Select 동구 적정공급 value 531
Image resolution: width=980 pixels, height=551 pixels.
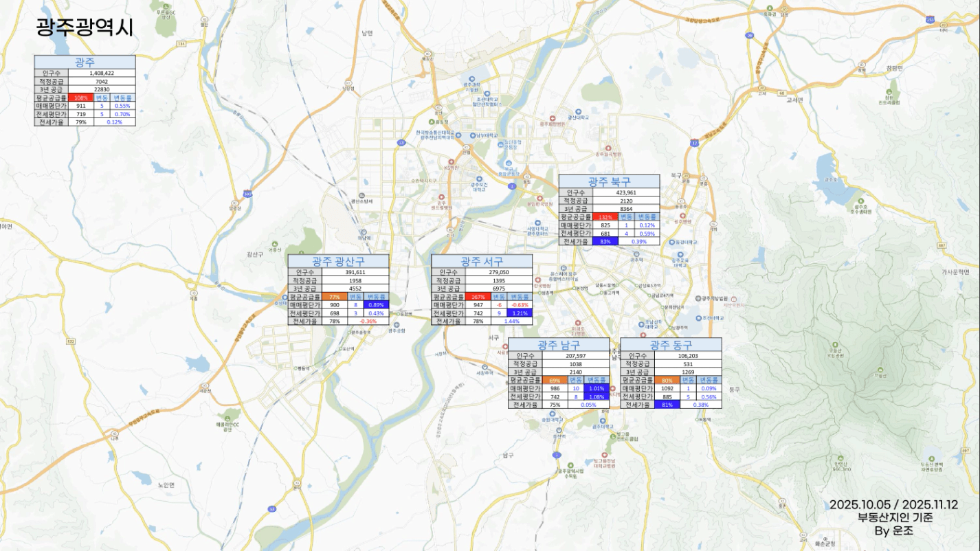(x=689, y=363)
